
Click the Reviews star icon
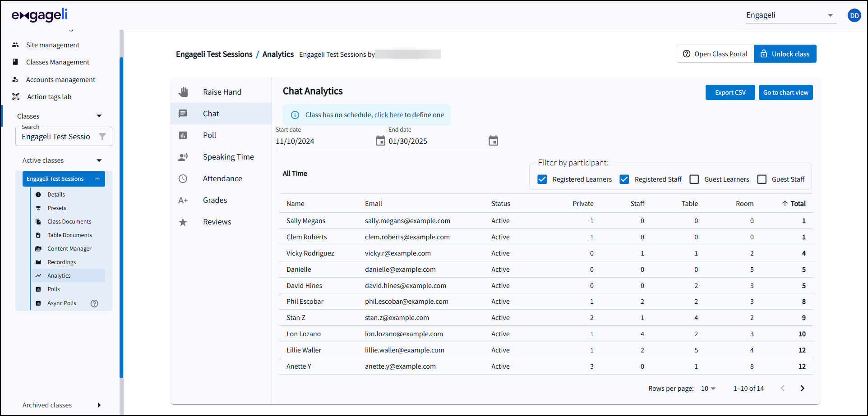pos(183,222)
